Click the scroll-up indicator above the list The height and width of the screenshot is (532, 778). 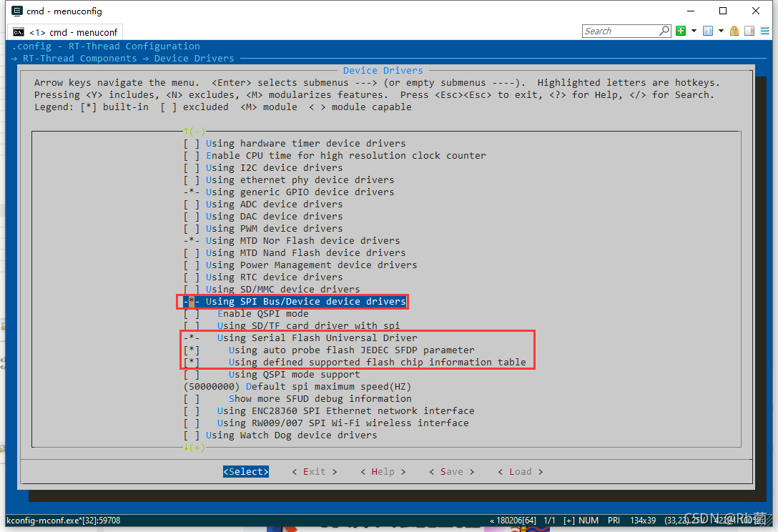pyautogui.click(x=194, y=131)
